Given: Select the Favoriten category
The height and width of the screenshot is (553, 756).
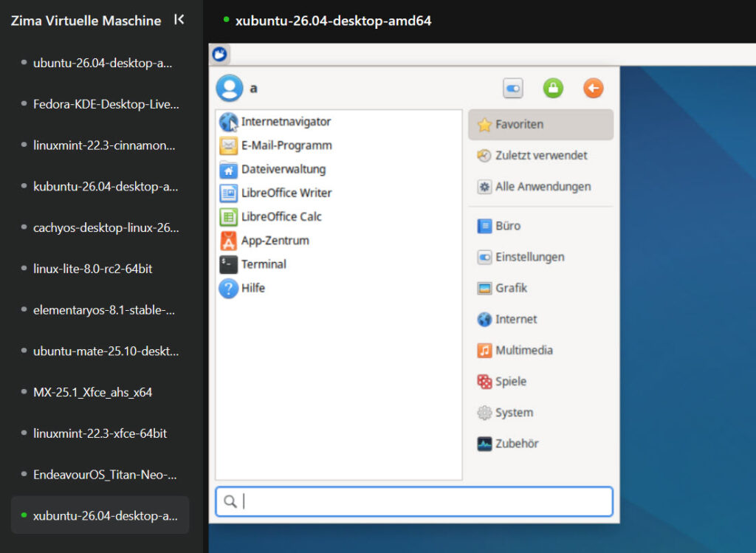Looking at the screenshot, I should tap(540, 124).
